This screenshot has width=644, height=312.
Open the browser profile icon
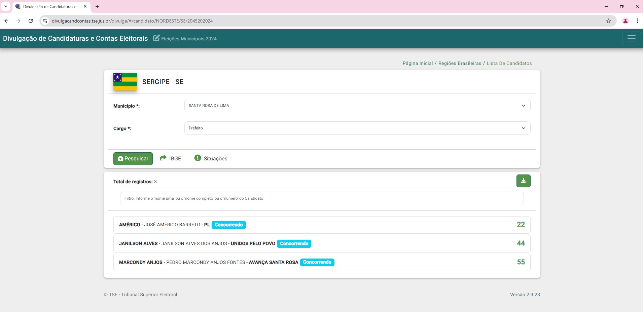625,21
